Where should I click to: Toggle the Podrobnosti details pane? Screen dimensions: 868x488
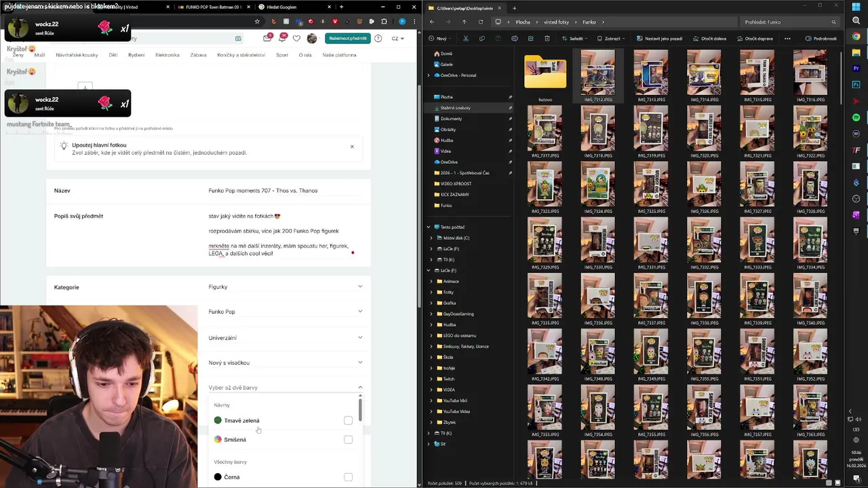pos(821,39)
